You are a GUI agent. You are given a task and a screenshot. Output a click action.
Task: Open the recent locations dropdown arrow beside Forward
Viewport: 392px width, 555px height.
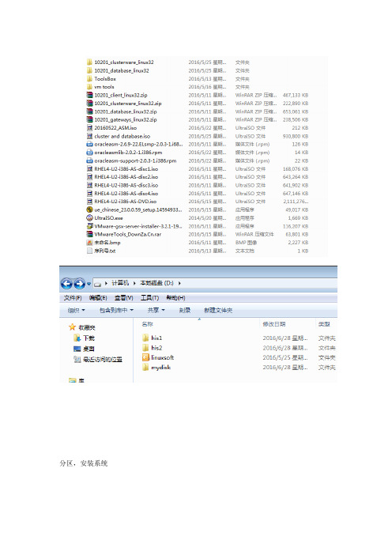click(x=89, y=284)
